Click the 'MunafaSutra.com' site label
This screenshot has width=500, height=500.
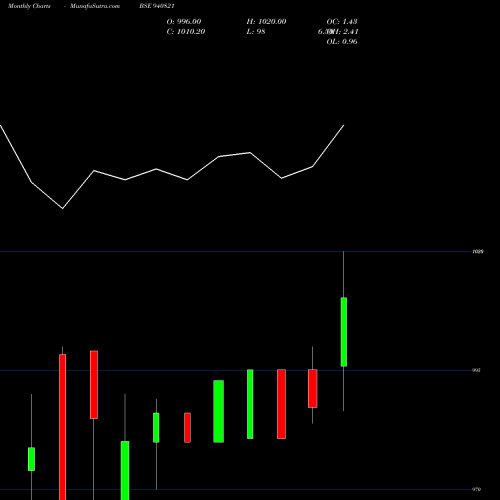(95, 6)
